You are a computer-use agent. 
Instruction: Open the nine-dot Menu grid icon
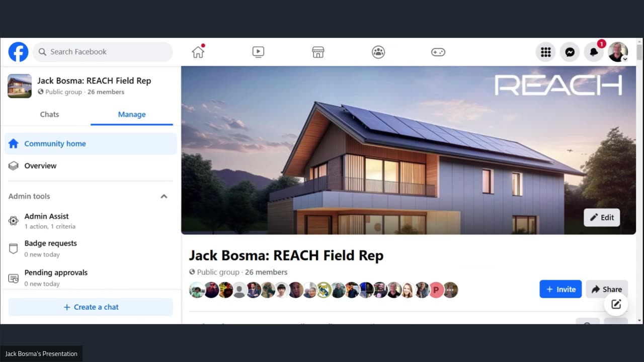(x=546, y=52)
